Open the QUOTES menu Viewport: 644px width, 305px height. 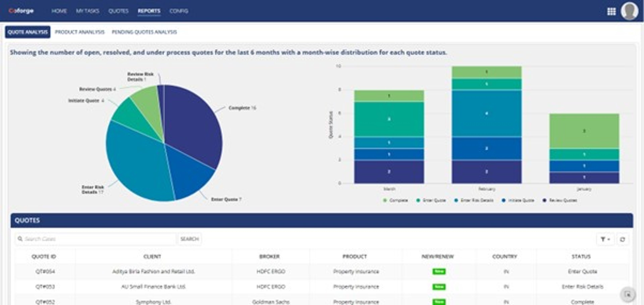click(118, 11)
